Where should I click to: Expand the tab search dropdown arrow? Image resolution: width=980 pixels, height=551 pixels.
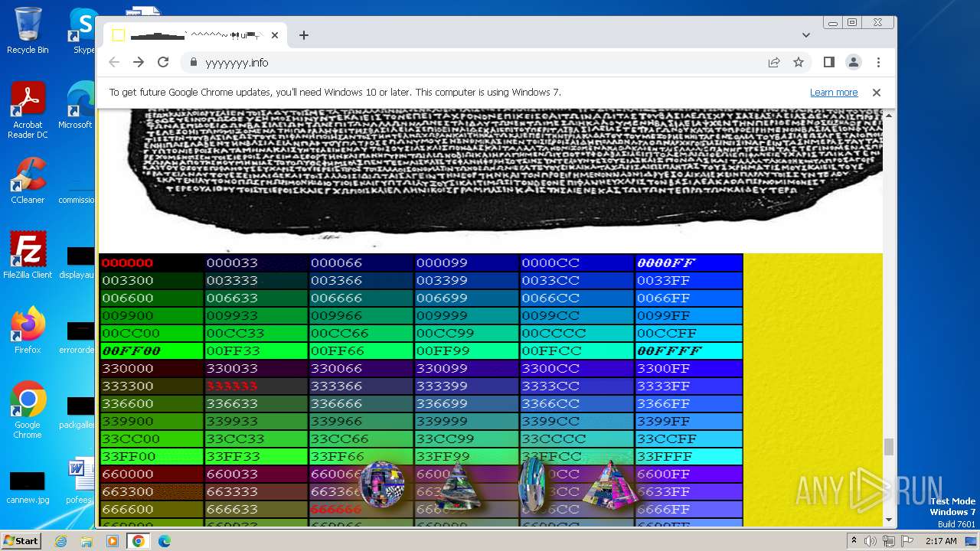tap(805, 35)
